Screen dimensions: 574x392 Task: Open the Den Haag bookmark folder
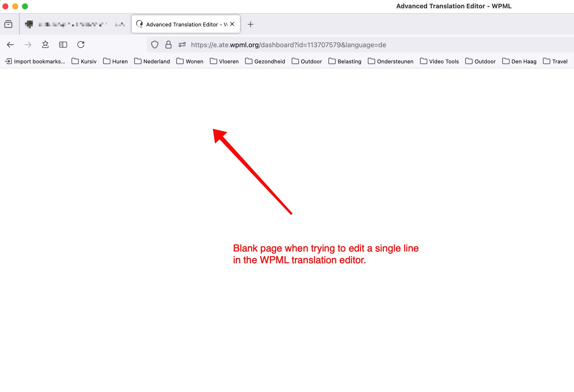pyautogui.click(x=519, y=61)
